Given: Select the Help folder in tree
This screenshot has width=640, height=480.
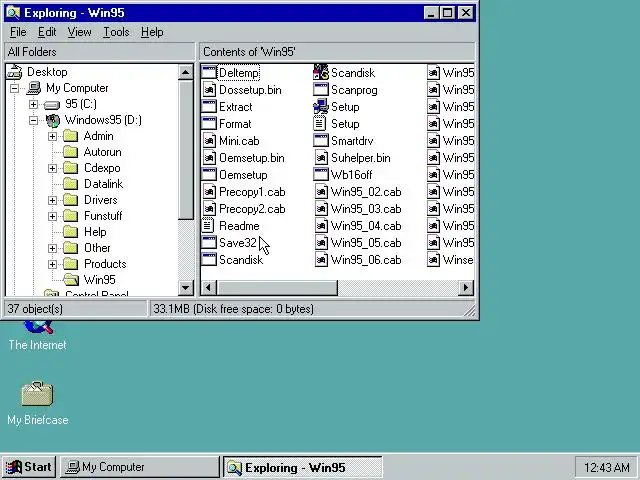Looking at the screenshot, I should pos(85,232).
